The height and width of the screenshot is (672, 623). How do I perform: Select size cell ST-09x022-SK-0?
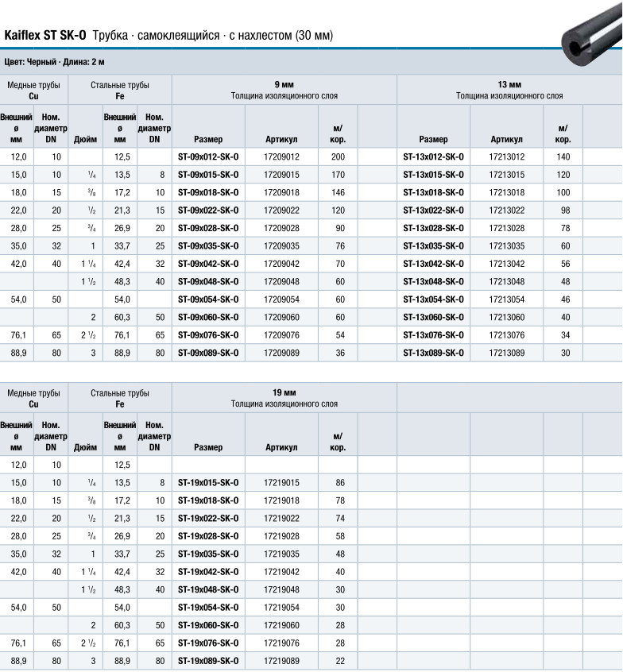[208, 210]
